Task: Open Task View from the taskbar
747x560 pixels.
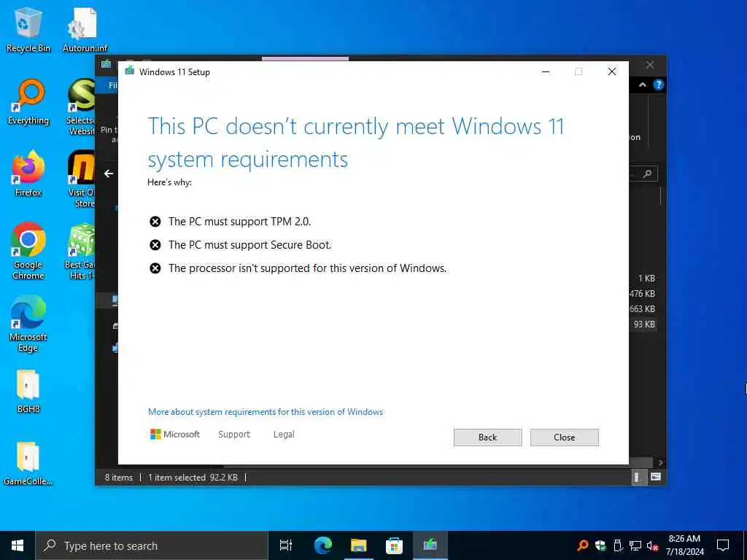Action: pyautogui.click(x=286, y=545)
